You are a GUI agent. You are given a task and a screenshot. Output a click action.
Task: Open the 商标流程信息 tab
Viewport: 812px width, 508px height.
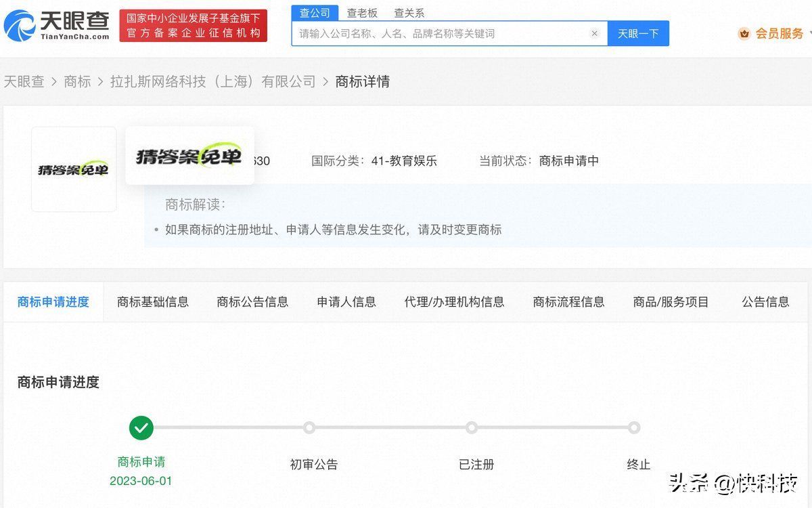(568, 302)
